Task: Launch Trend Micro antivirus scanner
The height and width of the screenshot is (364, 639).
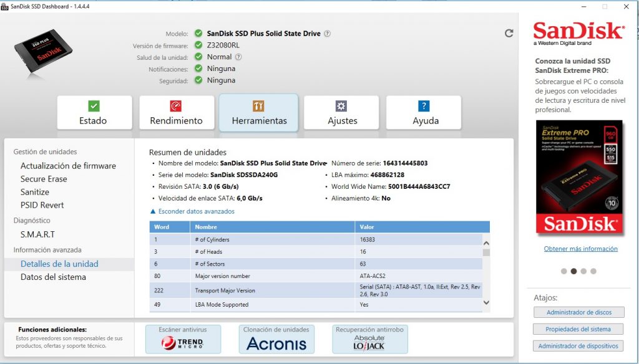Action: pos(183,339)
